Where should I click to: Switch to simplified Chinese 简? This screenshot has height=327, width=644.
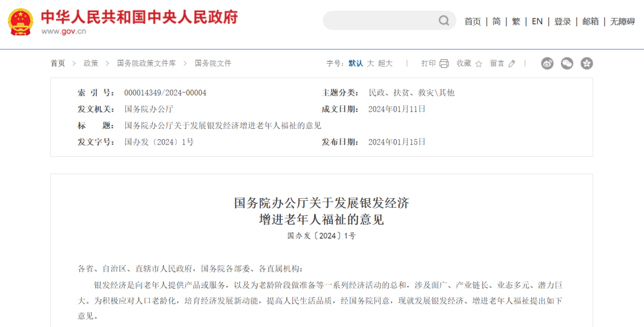[497, 21]
